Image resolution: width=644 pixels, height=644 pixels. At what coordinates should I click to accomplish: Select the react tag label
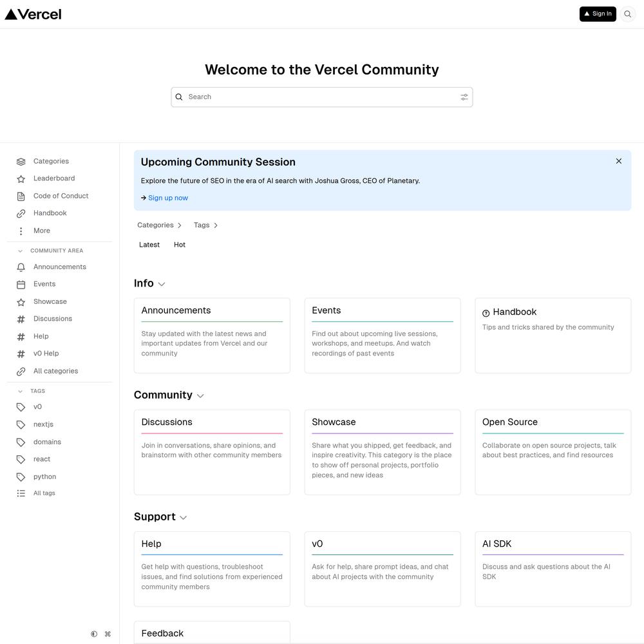(x=42, y=459)
